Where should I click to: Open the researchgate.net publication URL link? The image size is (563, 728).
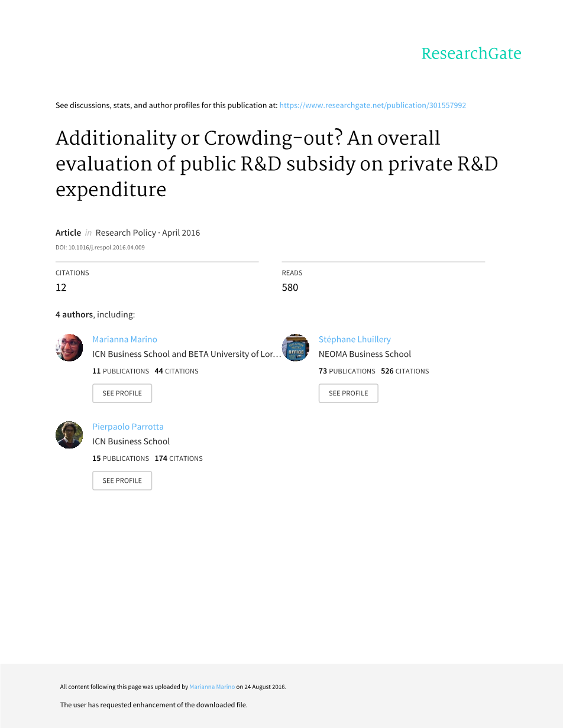click(373, 105)
